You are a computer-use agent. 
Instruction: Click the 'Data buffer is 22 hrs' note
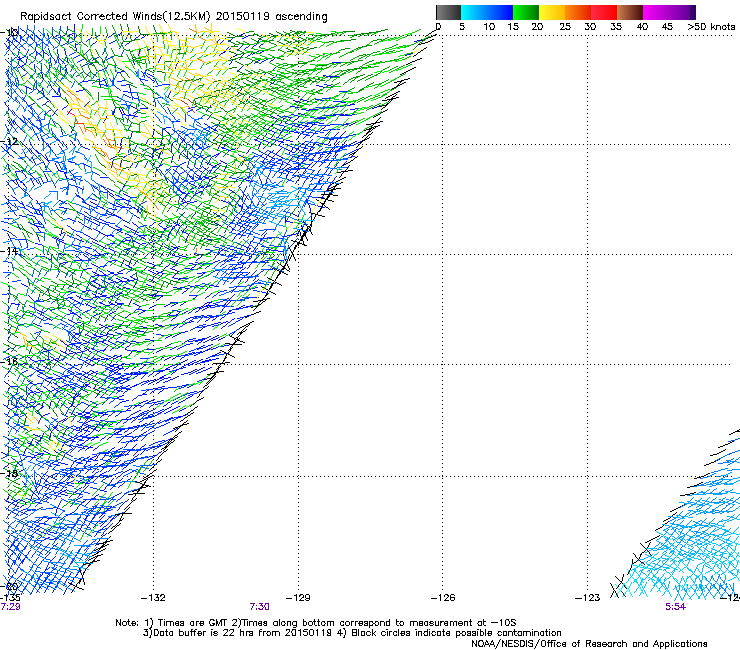pyautogui.click(x=352, y=633)
